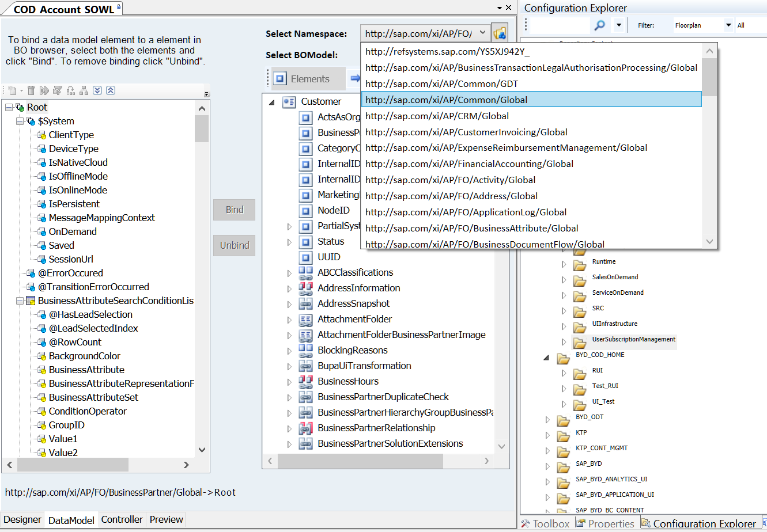Click the magnifier search icon in Configuration Explorer
Image resolution: width=767 pixels, height=532 pixels.
pos(600,25)
